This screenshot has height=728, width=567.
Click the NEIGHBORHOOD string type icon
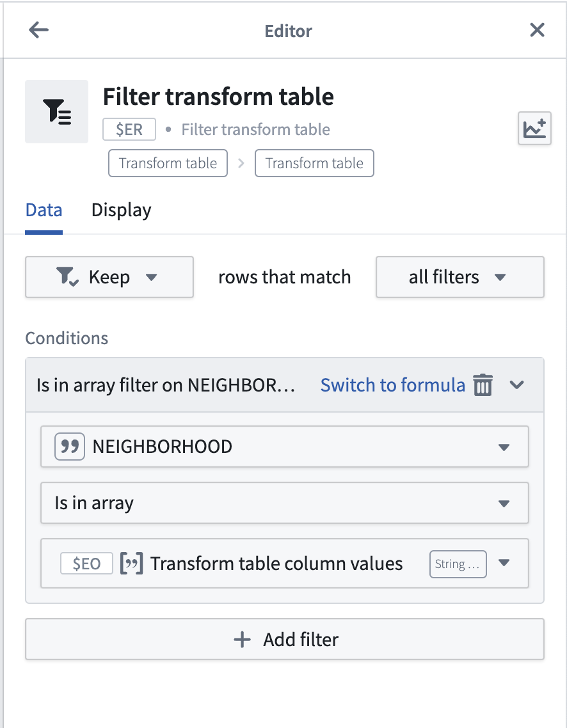click(x=70, y=447)
